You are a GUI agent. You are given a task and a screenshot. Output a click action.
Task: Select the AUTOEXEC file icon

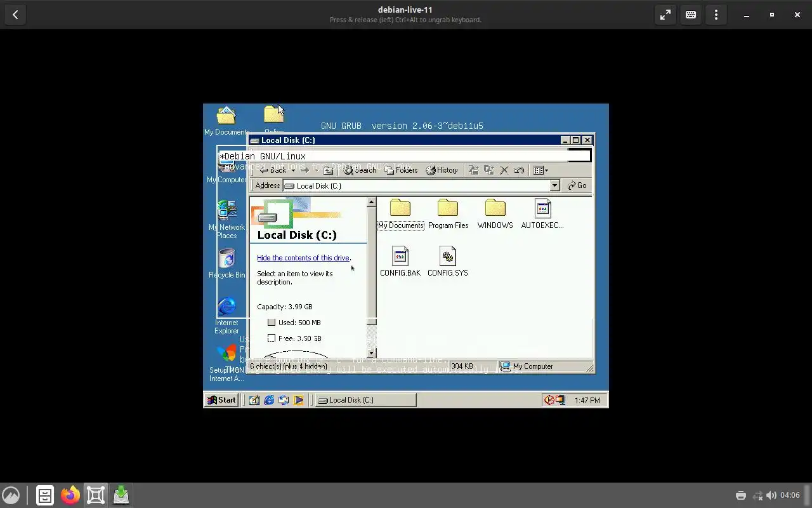(542, 214)
